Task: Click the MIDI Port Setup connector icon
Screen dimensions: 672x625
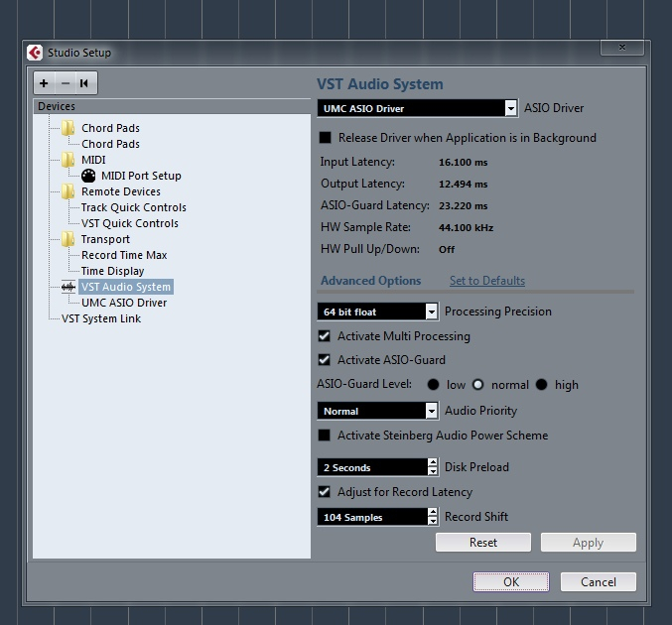Action: [88, 176]
